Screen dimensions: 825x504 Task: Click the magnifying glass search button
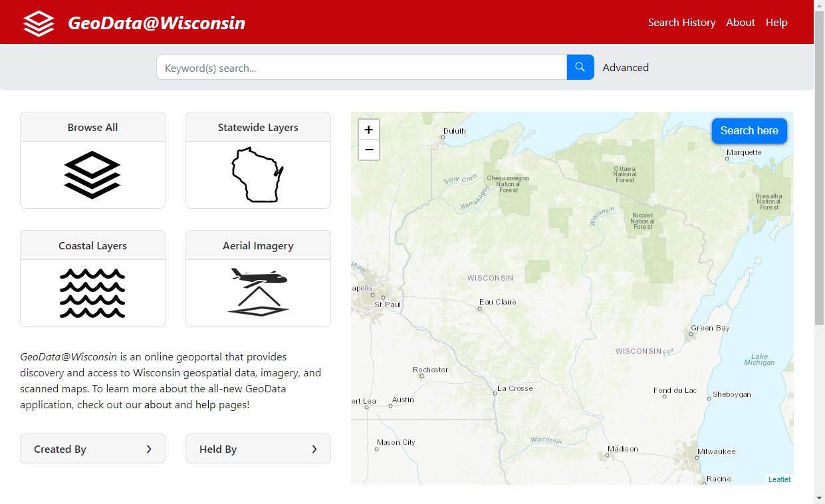[580, 67]
